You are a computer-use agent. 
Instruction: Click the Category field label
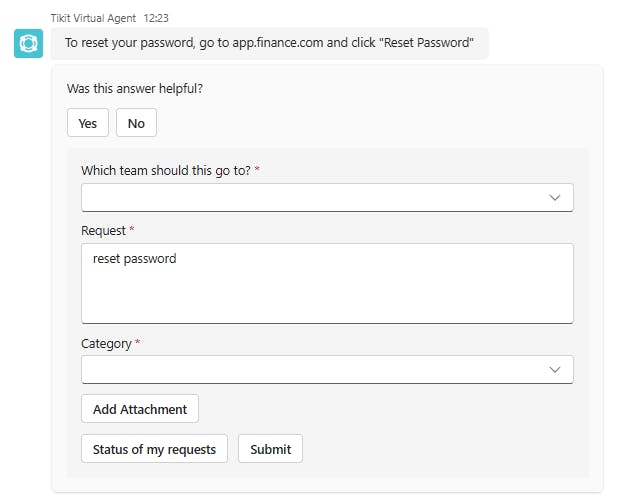coord(106,343)
